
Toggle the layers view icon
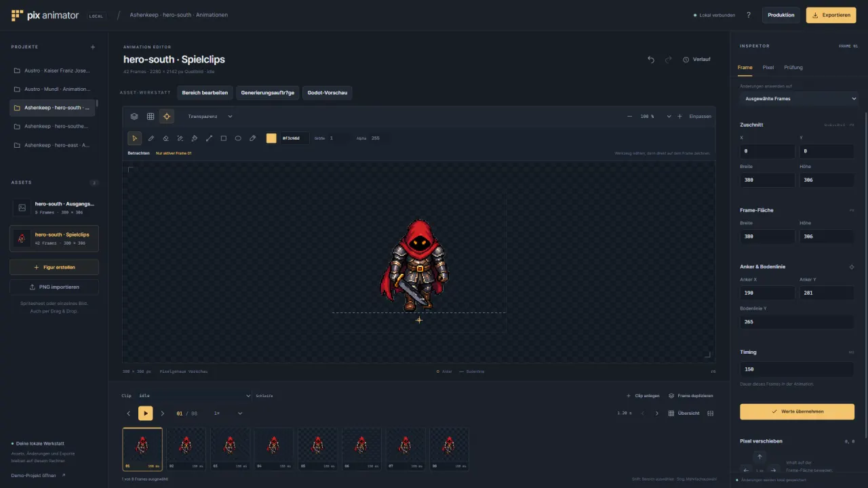(134, 117)
